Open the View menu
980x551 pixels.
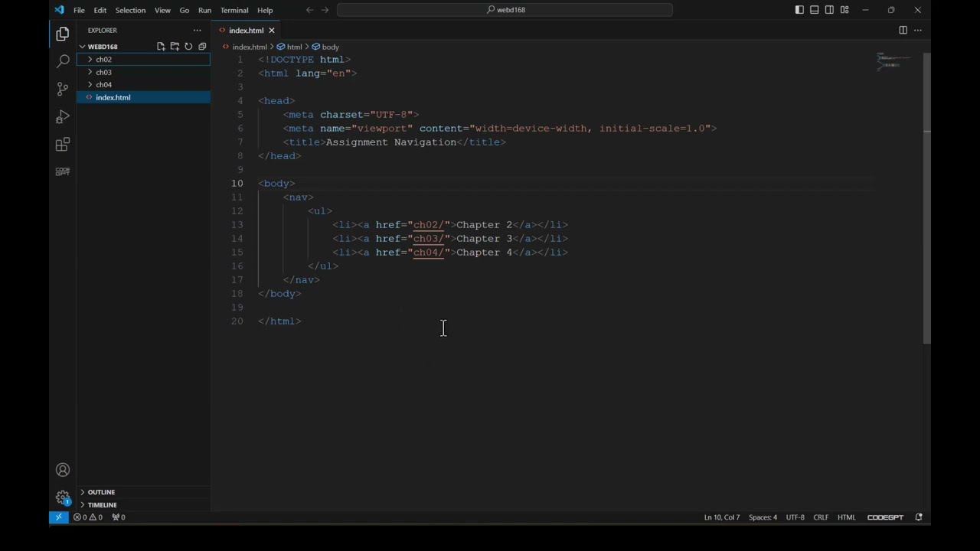[162, 10]
